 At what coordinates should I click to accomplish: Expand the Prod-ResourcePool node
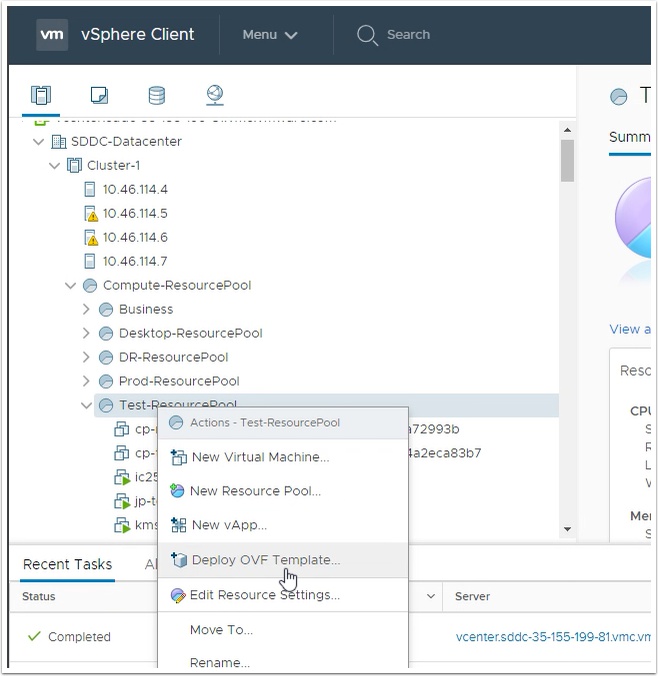[86, 381]
